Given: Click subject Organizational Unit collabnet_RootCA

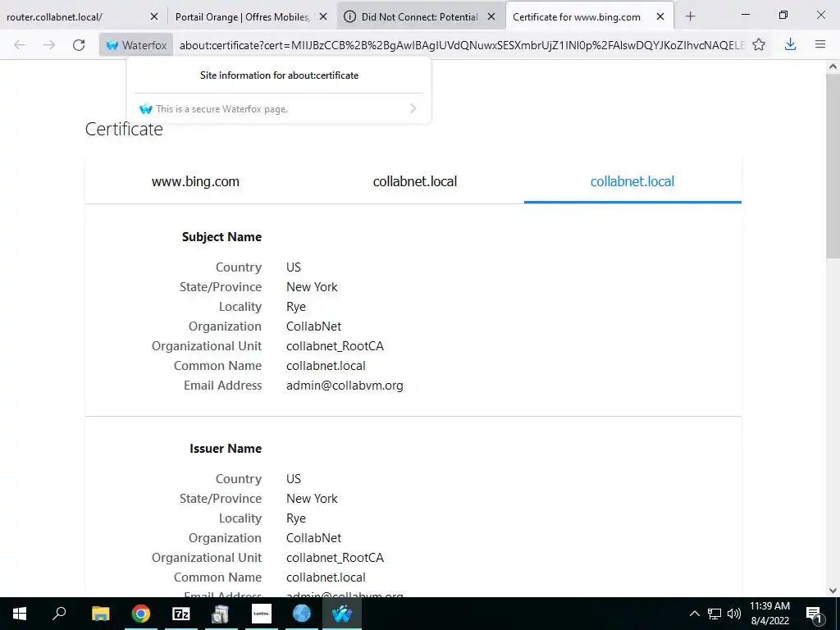Looking at the screenshot, I should (335, 346).
